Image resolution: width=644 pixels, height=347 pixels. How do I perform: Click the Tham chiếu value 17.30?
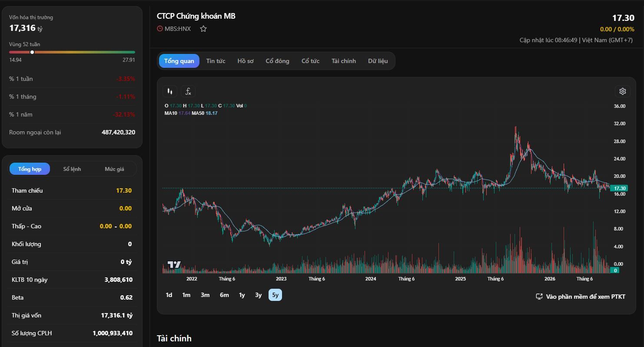[x=124, y=190]
